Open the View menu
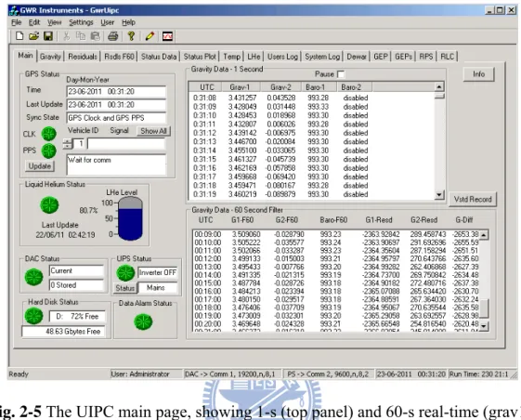The width and height of the screenshot is (521, 420). [54, 22]
